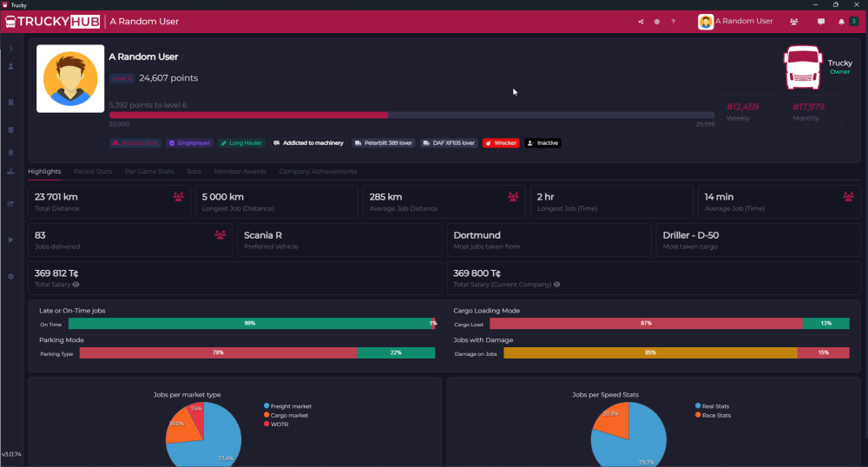The image size is (868, 467).
Task: Click the Trucky company bus logo
Action: point(803,68)
